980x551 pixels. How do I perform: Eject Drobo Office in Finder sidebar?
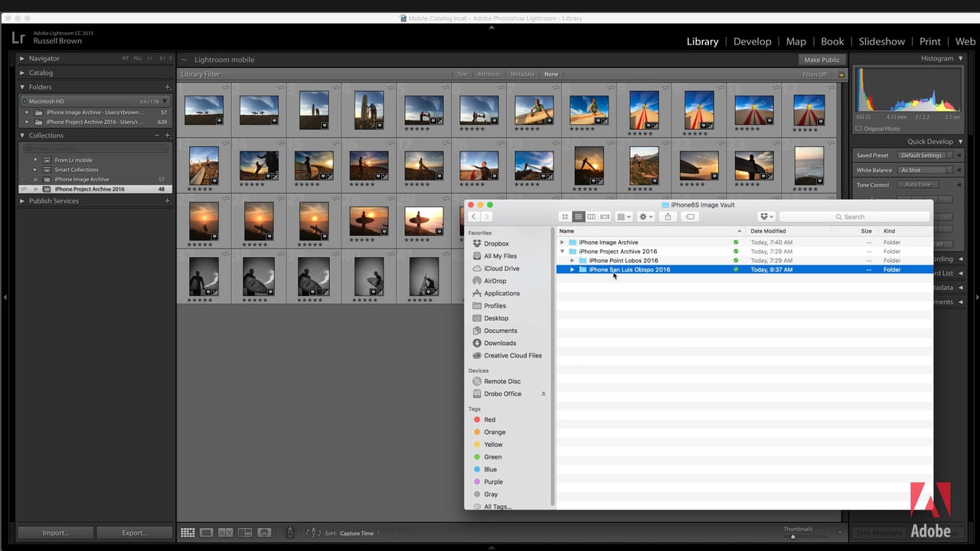tap(544, 394)
